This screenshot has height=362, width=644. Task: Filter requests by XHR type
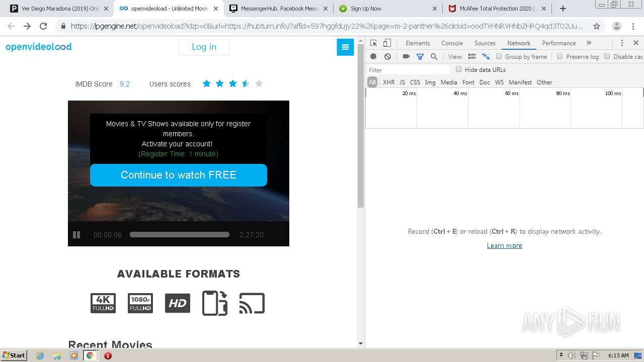click(389, 82)
